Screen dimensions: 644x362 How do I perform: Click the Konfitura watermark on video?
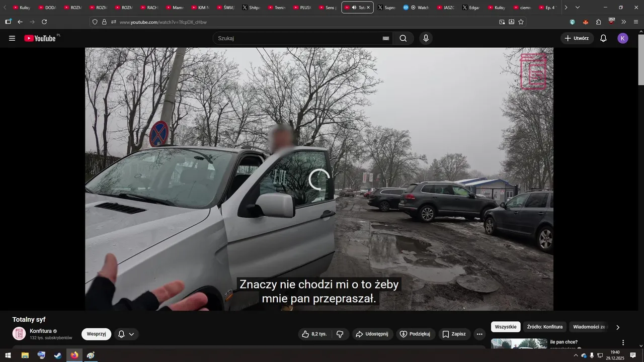(x=533, y=71)
